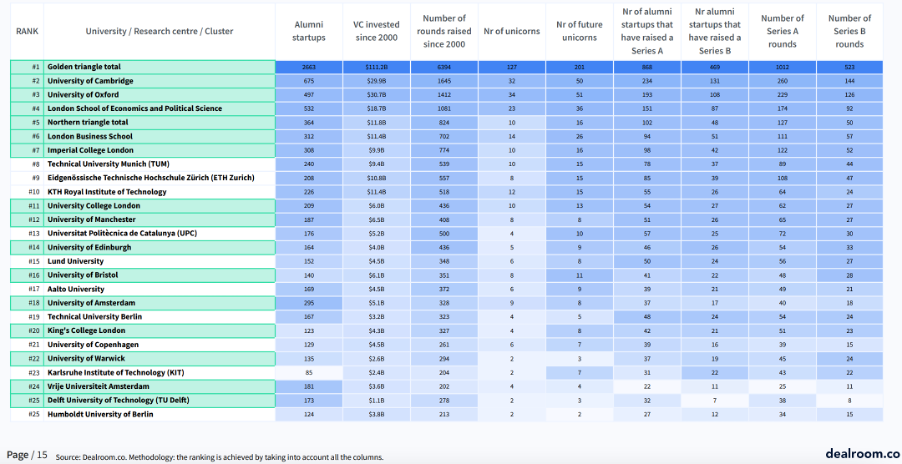Image resolution: width=902 pixels, height=464 pixels.
Task: Click the Vrije Universiteit Amsterdam row name
Action: 98,386
